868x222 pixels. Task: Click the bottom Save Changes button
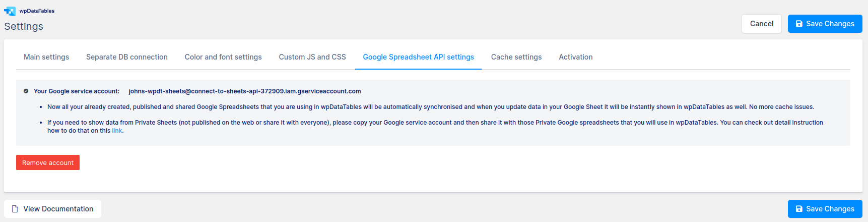[x=825, y=209]
